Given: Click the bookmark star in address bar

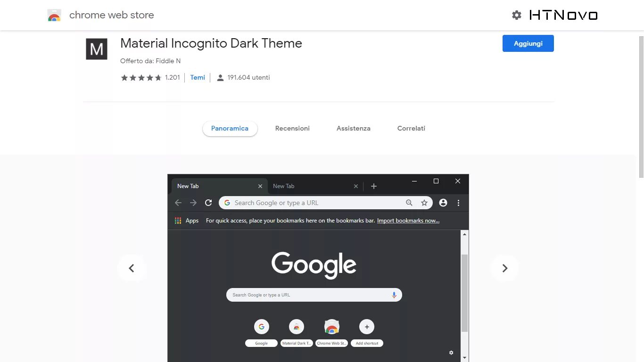Looking at the screenshot, I should (x=424, y=203).
